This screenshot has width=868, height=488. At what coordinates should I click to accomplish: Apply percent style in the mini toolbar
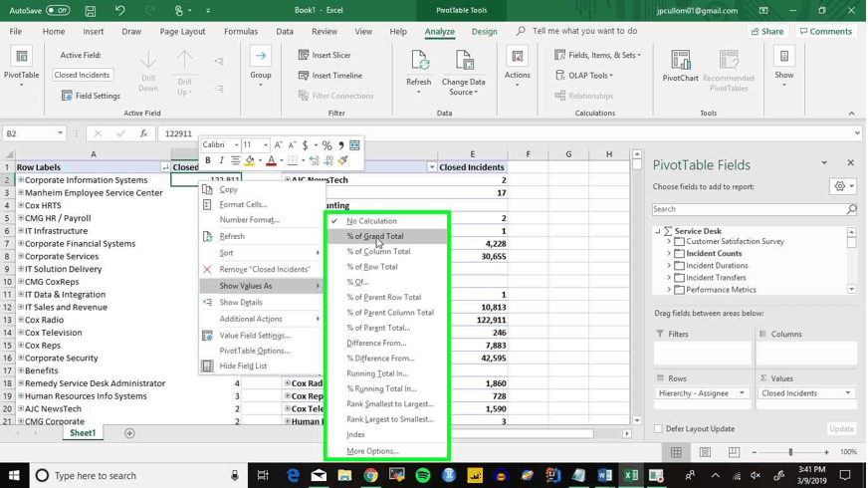(x=327, y=145)
